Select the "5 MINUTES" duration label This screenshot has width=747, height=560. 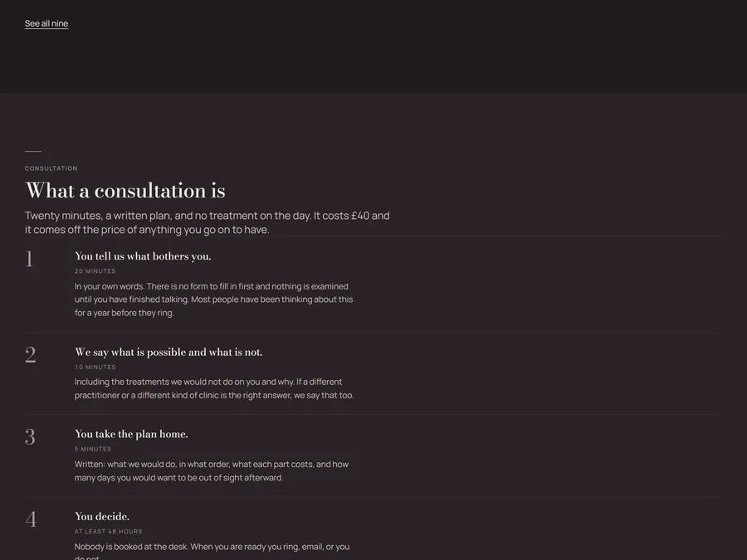[93, 449]
